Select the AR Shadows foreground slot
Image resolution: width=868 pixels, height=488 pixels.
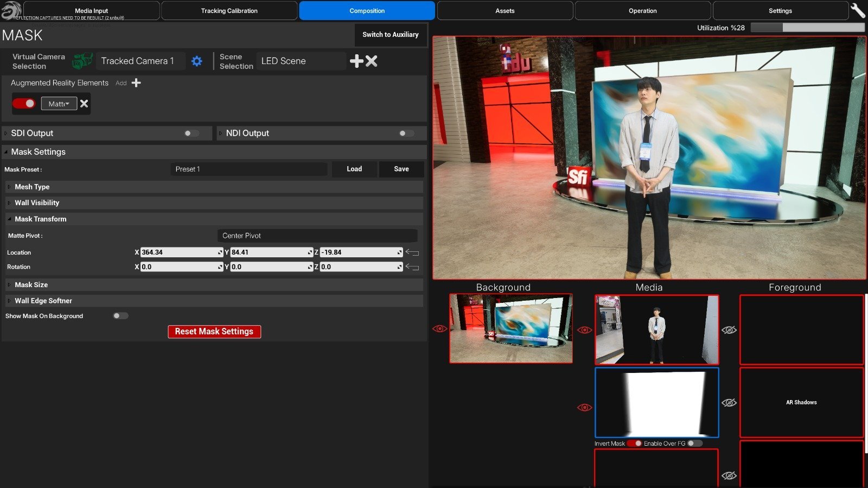(802, 402)
